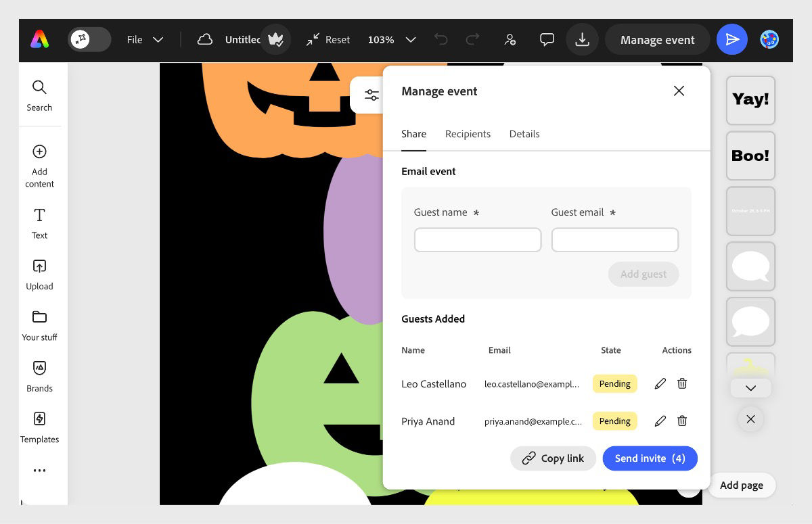This screenshot has width=812, height=524.
Task: Toggle the AI sparkle switch in the top bar
Action: click(x=89, y=40)
